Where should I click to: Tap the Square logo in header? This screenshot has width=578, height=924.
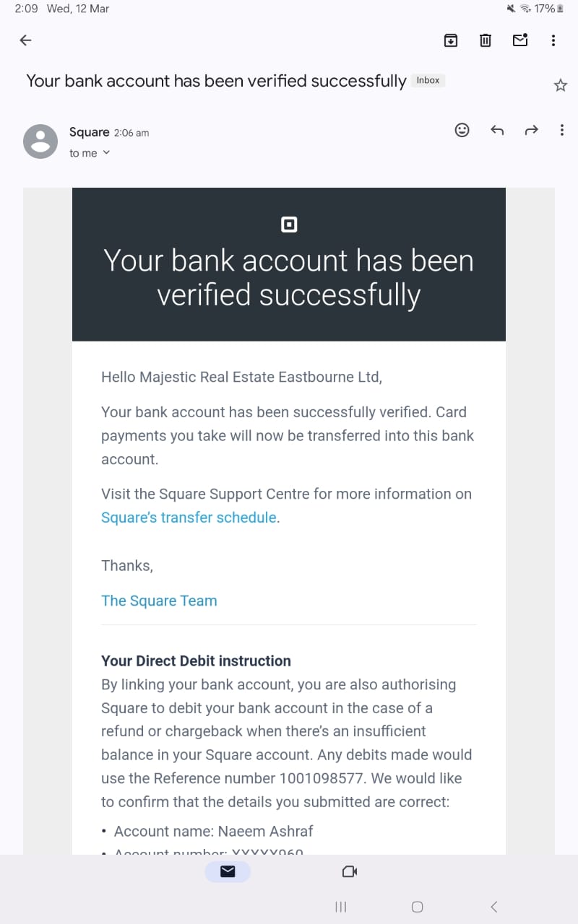pyautogui.click(x=289, y=225)
